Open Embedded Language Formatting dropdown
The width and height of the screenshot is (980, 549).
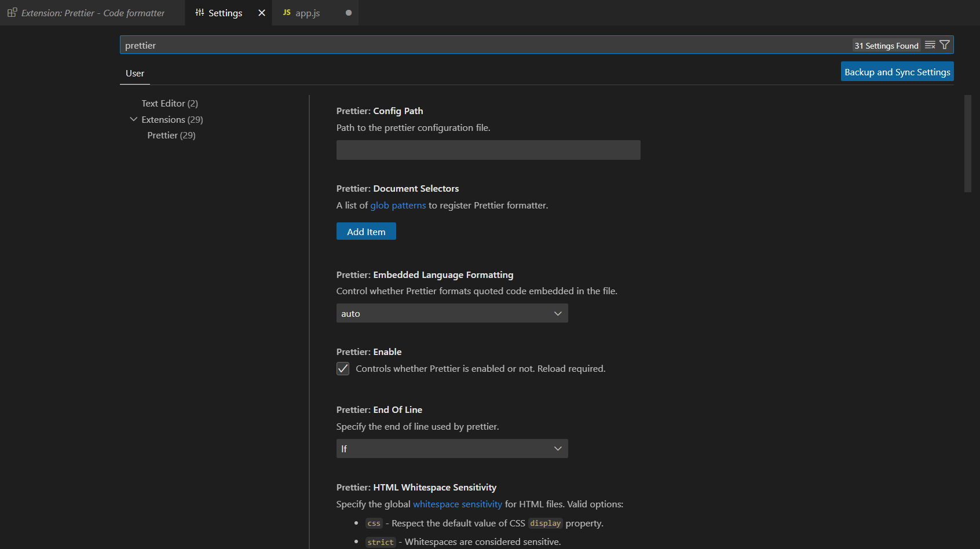click(x=452, y=313)
